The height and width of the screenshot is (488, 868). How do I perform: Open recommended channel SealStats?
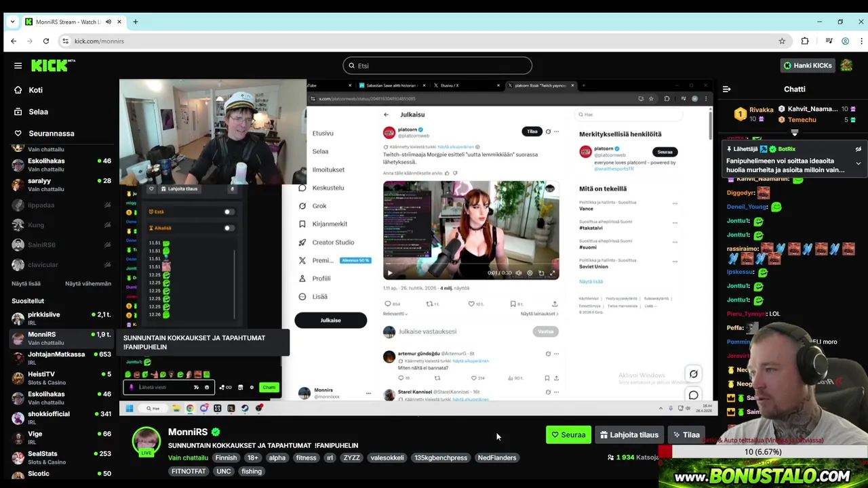tap(61, 457)
